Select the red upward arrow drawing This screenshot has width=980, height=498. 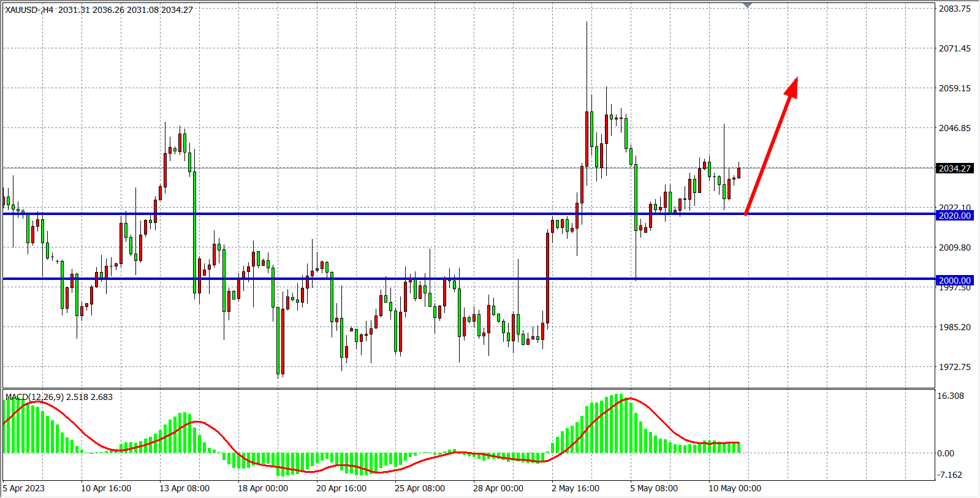tap(771, 146)
